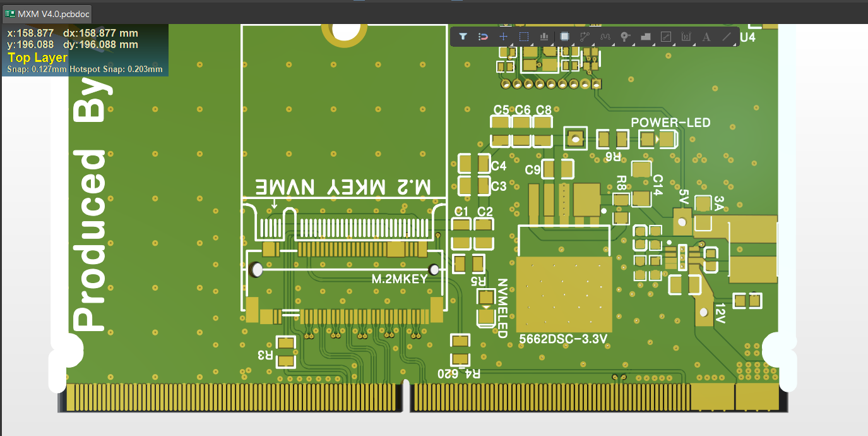This screenshot has width=868, height=436.
Task: Open the Keepout track tool
Action: pyautogui.click(x=666, y=37)
